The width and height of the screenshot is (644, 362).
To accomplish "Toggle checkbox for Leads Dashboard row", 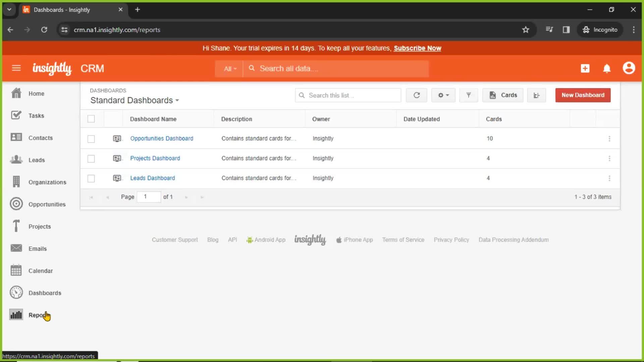I will coord(92,178).
